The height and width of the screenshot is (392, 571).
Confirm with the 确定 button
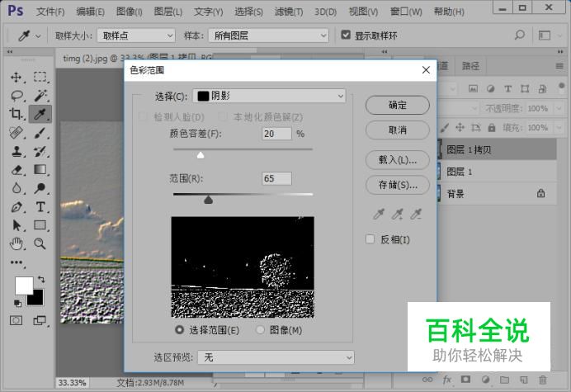[x=397, y=105]
